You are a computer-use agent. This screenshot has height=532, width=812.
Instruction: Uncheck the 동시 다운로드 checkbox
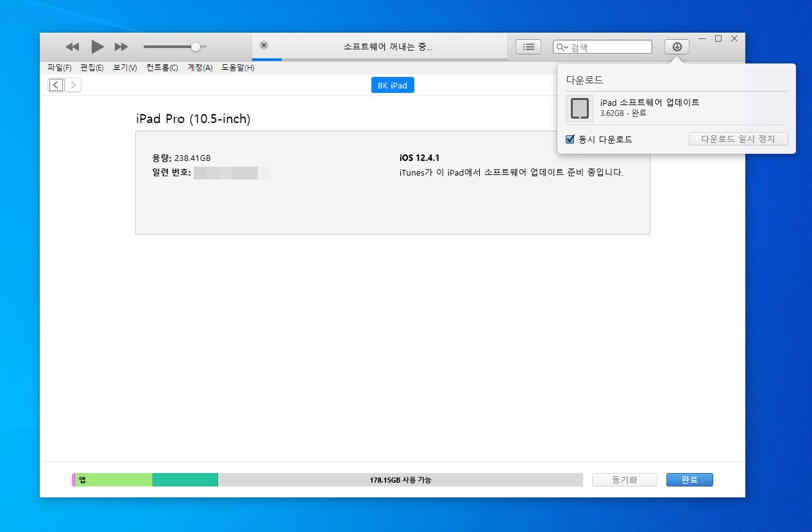pyautogui.click(x=570, y=139)
